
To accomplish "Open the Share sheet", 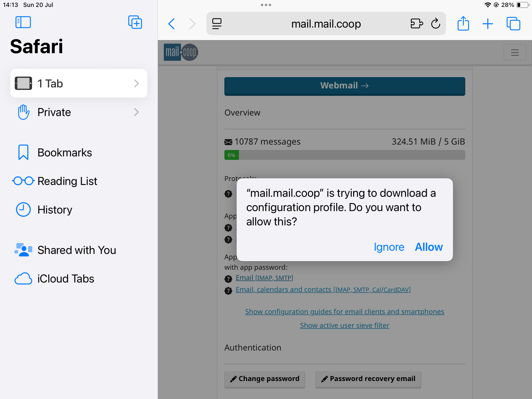I will click(x=463, y=23).
